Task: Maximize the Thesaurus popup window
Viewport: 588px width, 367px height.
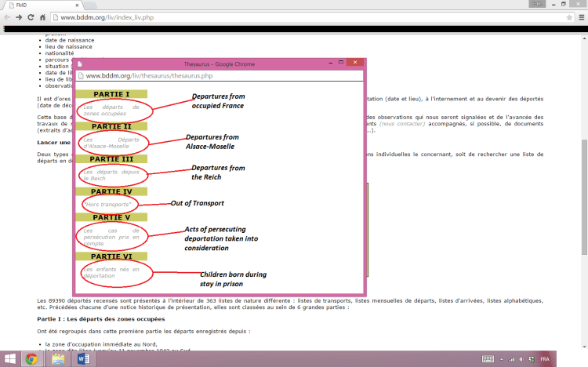Action: pos(341,62)
